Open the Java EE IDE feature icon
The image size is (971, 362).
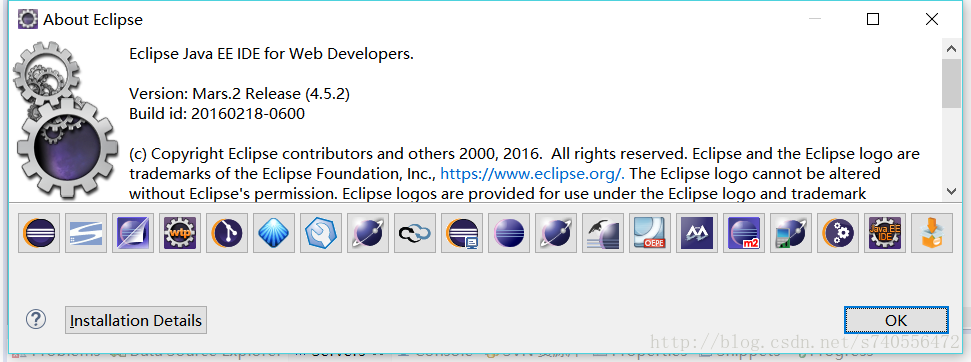click(x=886, y=233)
